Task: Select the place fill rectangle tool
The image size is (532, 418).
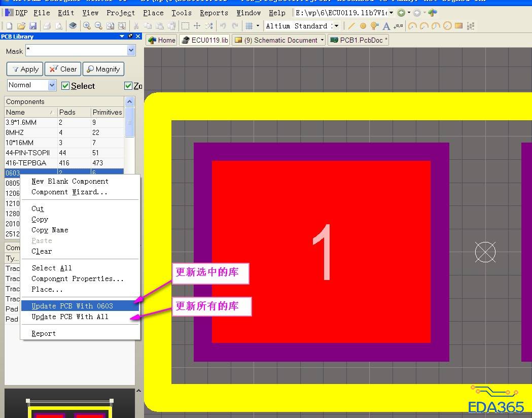Action: click(x=458, y=26)
